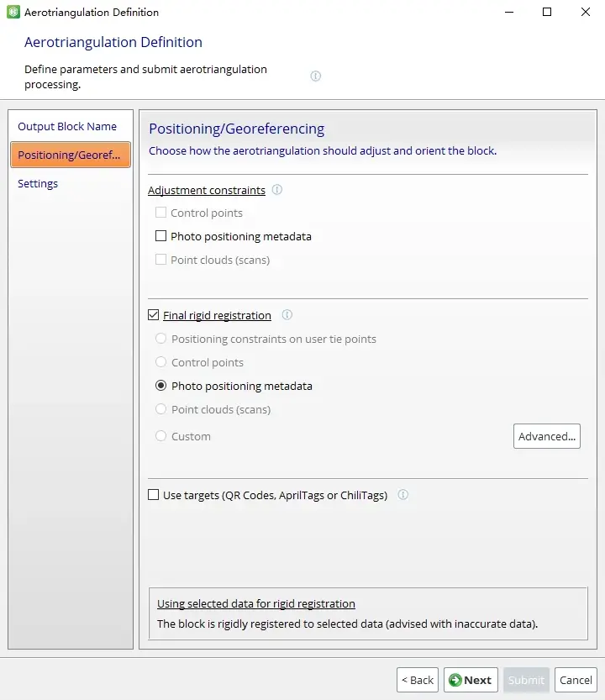
Task: Enable Photo positioning metadata adjustment checkbox
Action: pyautogui.click(x=160, y=235)
